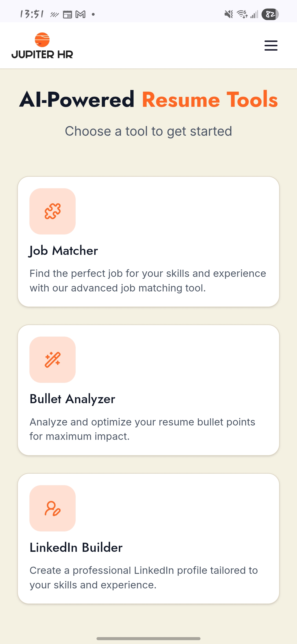Select the Job Matcher card description

[148, 281]
